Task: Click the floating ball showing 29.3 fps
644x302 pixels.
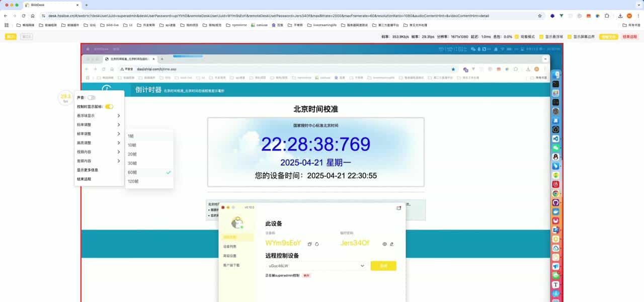Action: [x=65, y=97]
